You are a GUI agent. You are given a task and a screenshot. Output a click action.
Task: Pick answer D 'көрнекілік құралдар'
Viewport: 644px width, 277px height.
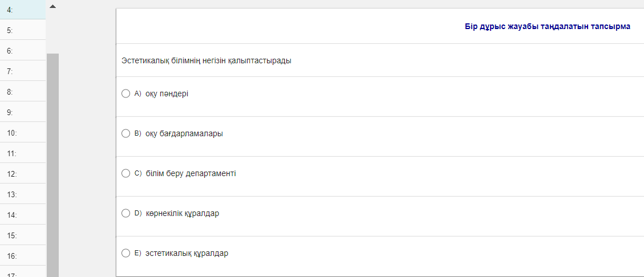[x=126, y=213]
